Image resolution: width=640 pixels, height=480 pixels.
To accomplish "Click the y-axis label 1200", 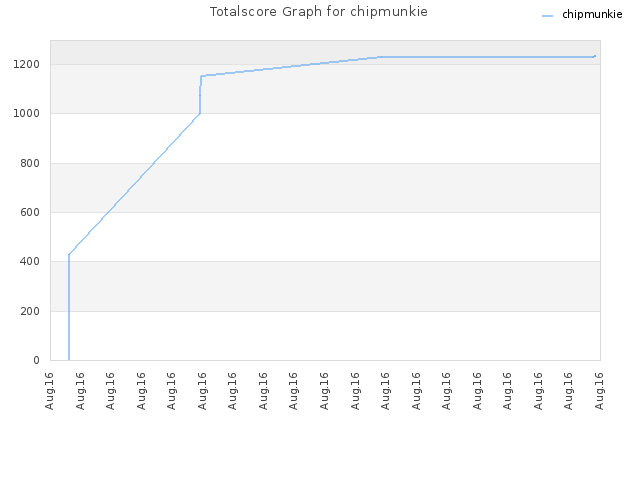I will click(x=27, y=64).
